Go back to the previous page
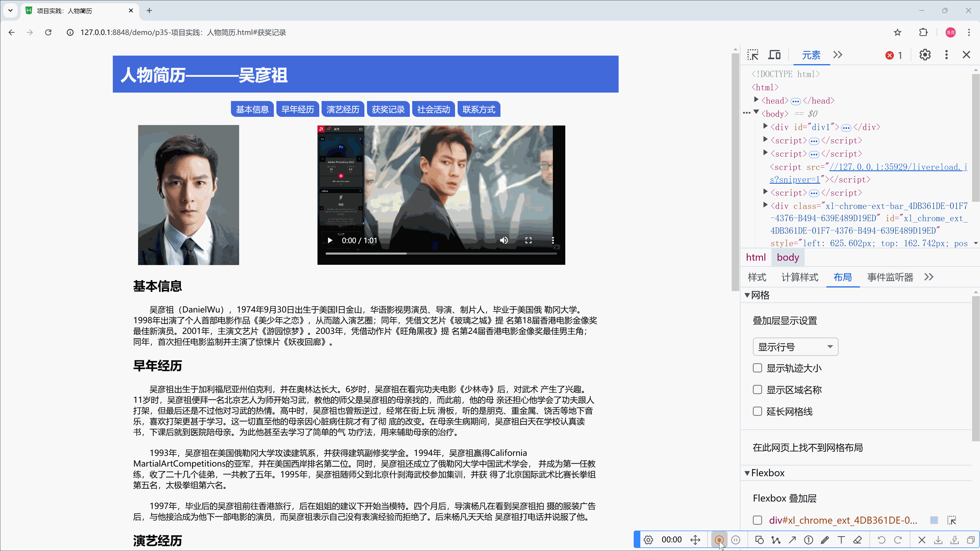The image size is (980, 551). pyautogui.click(x=12, y=32)
